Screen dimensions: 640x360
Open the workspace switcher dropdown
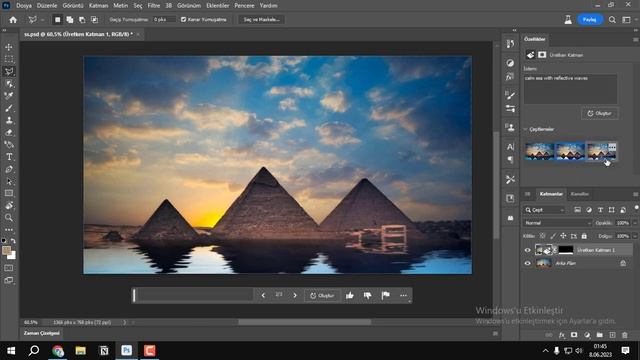(x=627, y=20)
